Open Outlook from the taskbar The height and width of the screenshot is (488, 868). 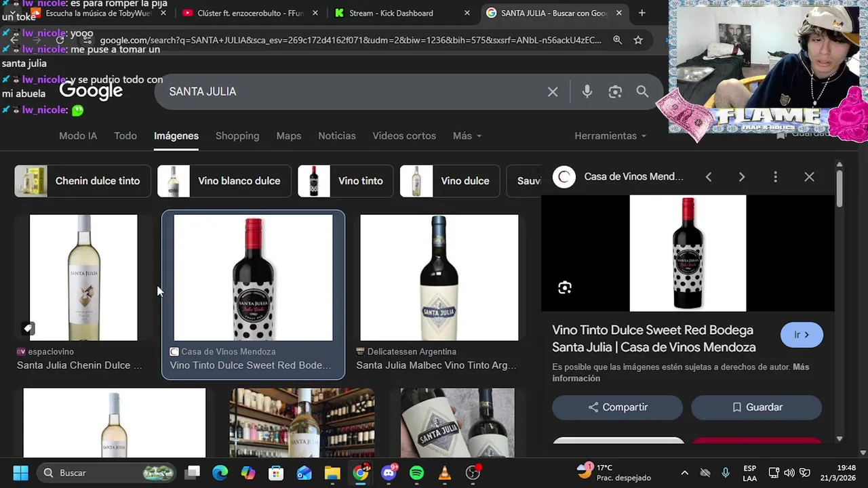pyautogui.click(x=304, y=472)
